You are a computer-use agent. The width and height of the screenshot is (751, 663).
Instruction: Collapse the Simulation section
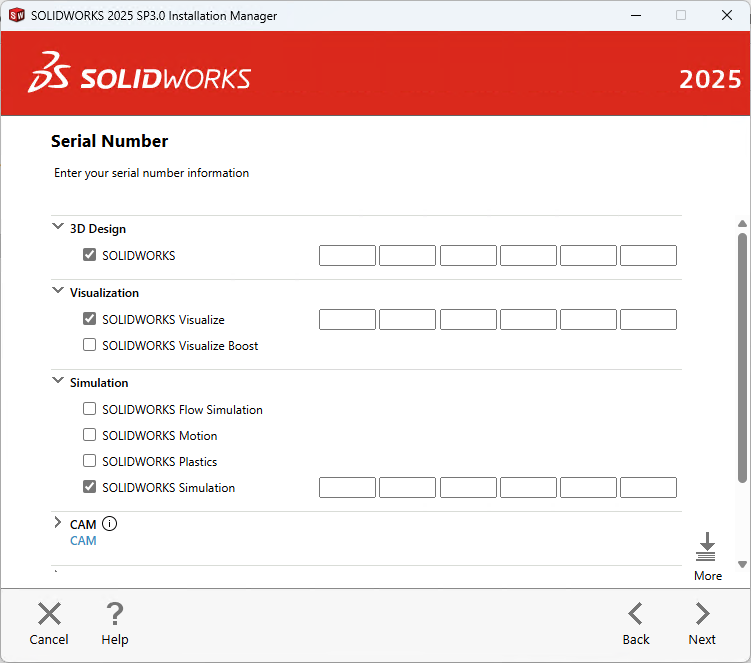pyautogui.click(x=57, y=381)
